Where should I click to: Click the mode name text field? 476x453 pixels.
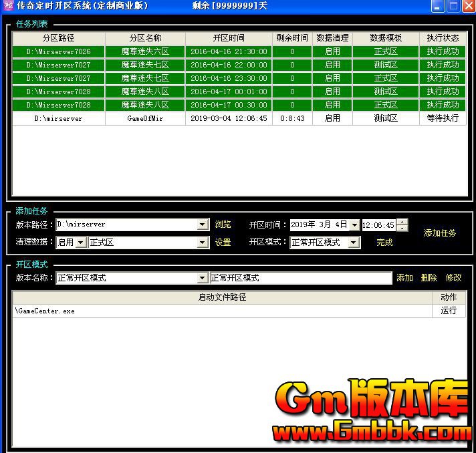[x=301, y=278]
